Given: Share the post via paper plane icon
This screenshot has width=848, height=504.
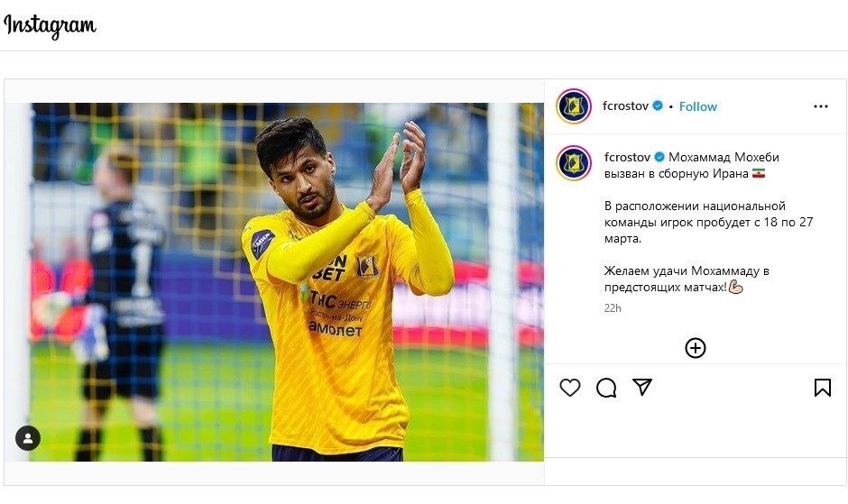Looking at the screenshot, I should pos(642,388).
